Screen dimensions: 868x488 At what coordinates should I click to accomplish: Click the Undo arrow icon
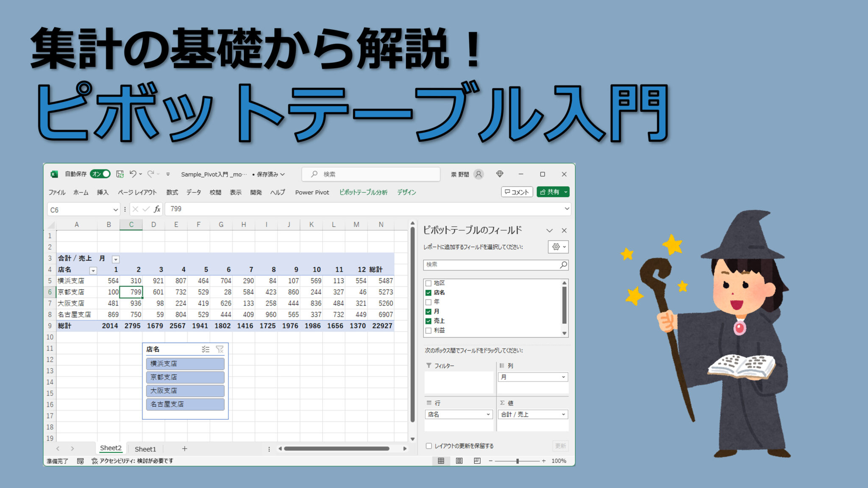click(133, 174)
